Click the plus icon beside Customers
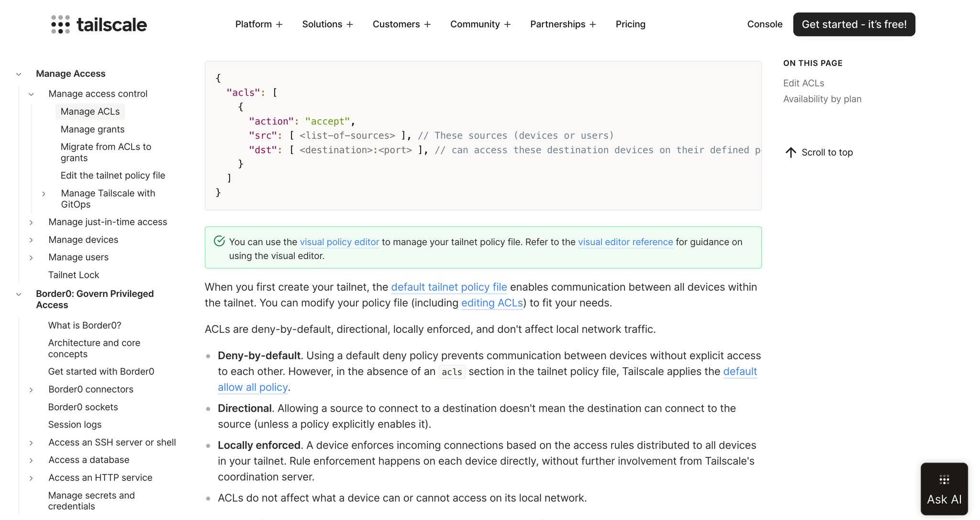This screenshot has width=980, height=520. (427, 24)
